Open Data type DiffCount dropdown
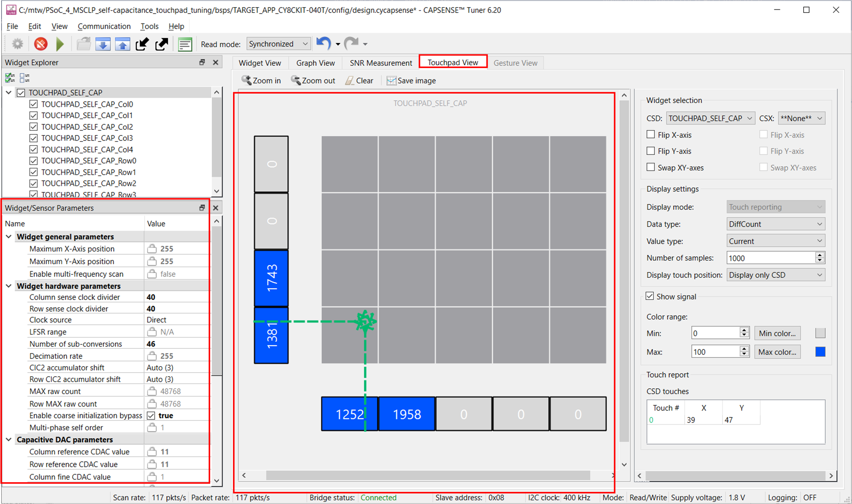The width and height of the screenshot is (852, 504). tap(776, 224)
